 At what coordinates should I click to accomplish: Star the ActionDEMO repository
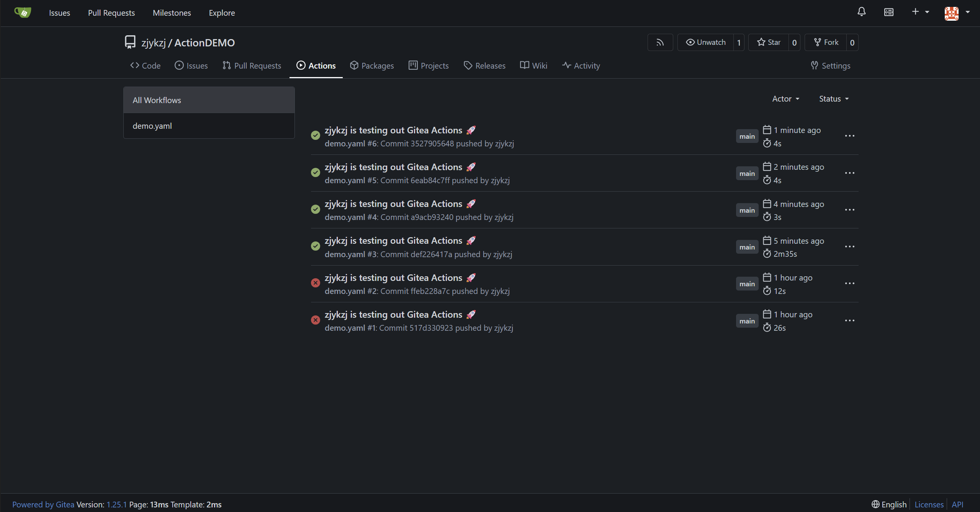769,43
